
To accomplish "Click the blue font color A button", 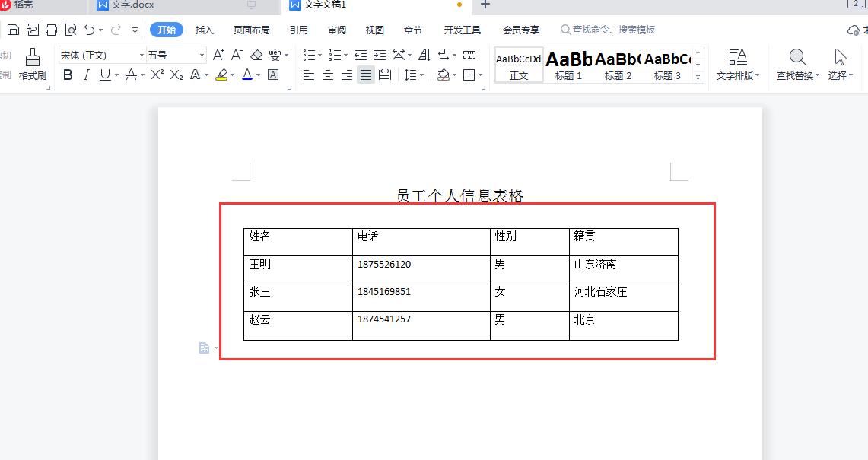I will [x=247, y=75].
